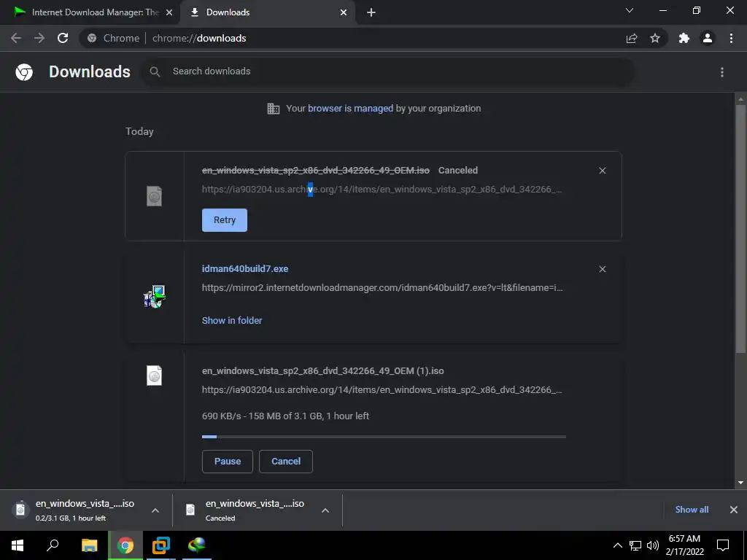Share this page using the share icon

(x=632, y=38)
